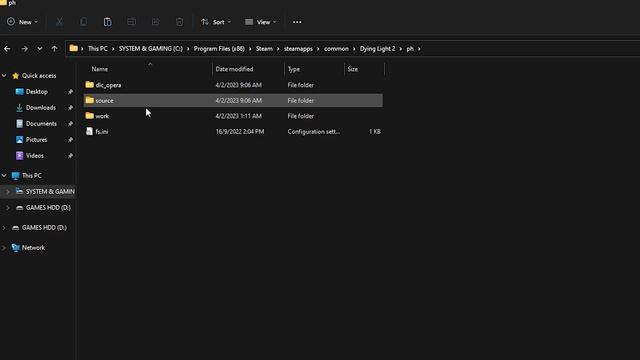Viewport: 640px width, 360px height.
Task: Expand chevron after ph in breadcrumb
Action: [419, 49]
